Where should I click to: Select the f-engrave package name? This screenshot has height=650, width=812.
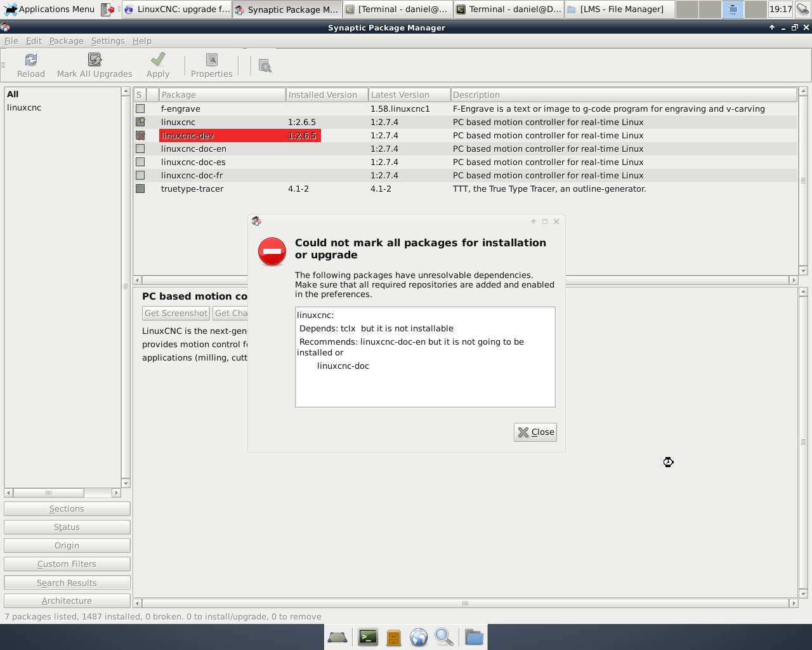coord(181,109)
